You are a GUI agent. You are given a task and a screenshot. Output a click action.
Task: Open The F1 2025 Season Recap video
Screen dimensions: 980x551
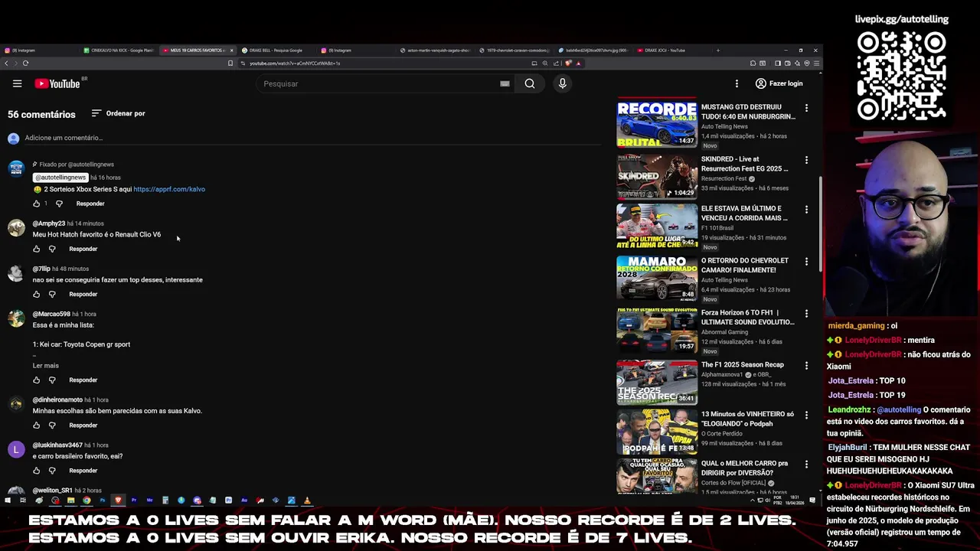click(x=742, y=365)
